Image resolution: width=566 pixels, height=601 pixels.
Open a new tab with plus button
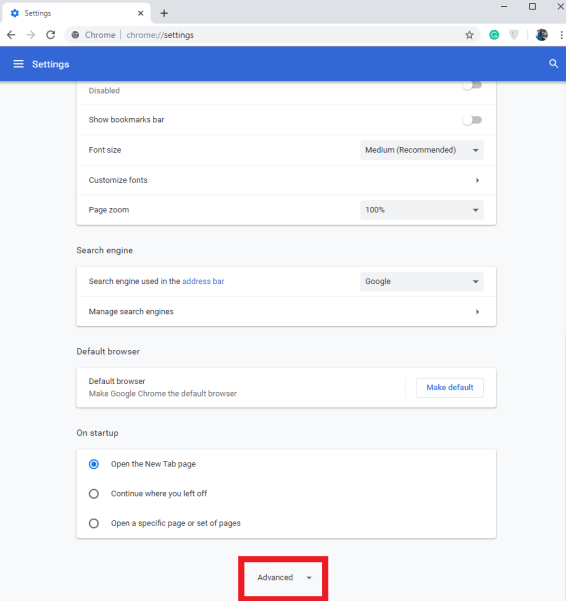164,13
